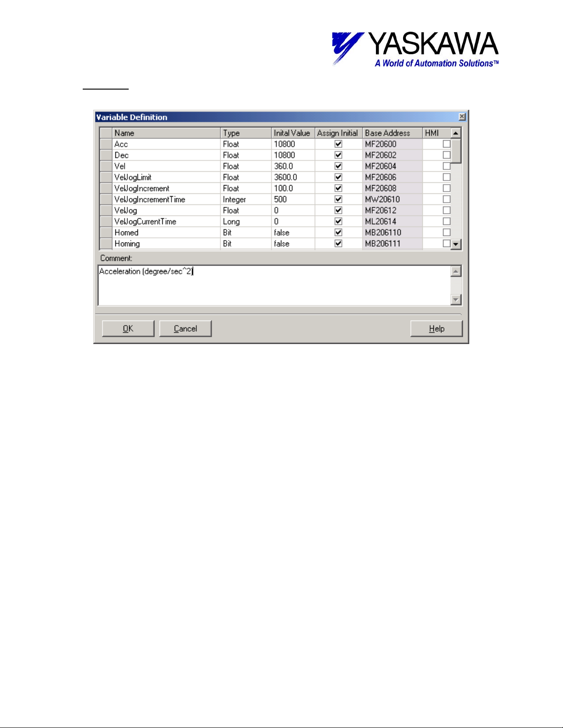
Task: Click the Comment box scroll down arrow
Action: click(x=455, y=299)
